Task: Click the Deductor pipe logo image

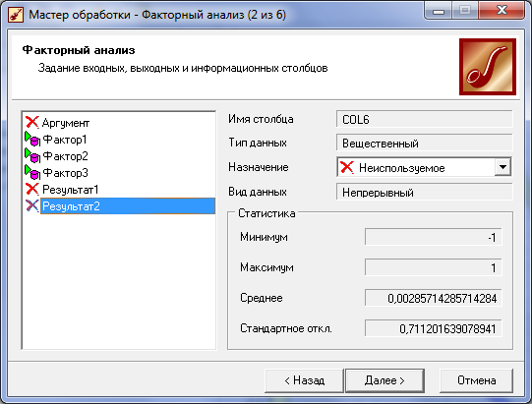Action: coord(488,67)
